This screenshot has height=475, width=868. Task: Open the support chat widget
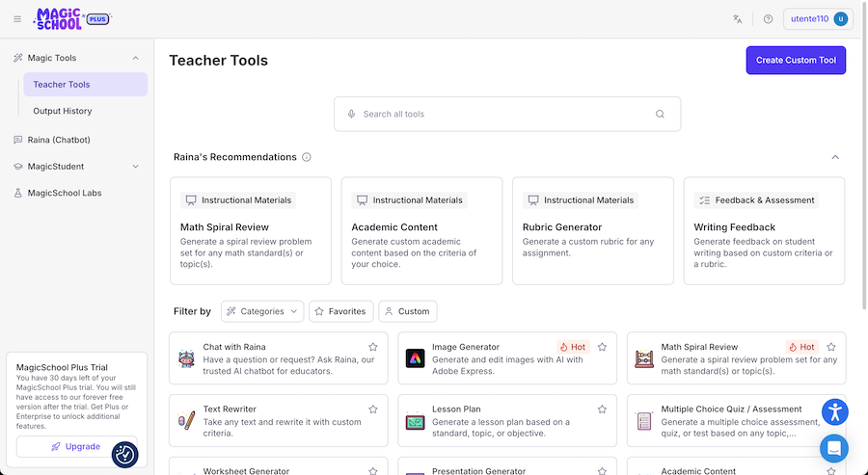(x=834, y=448)
